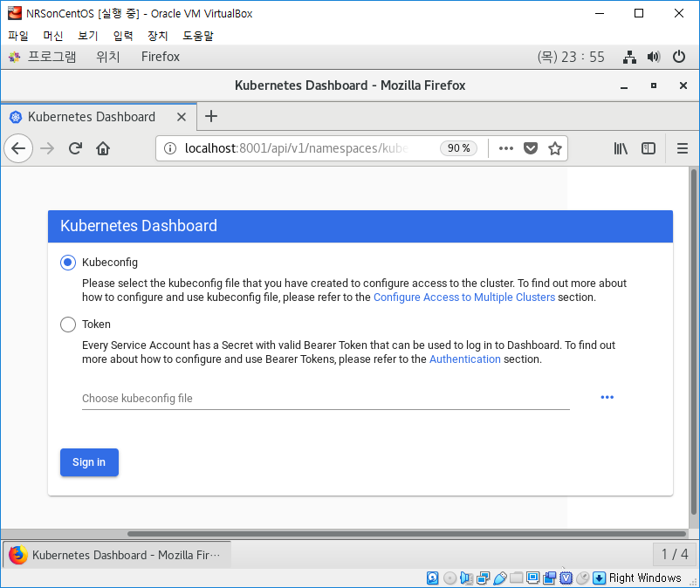This screenshot has width=700, height=588.
Task: Open the VirtualBox 파일 menu
Action: tap(18, 36)
